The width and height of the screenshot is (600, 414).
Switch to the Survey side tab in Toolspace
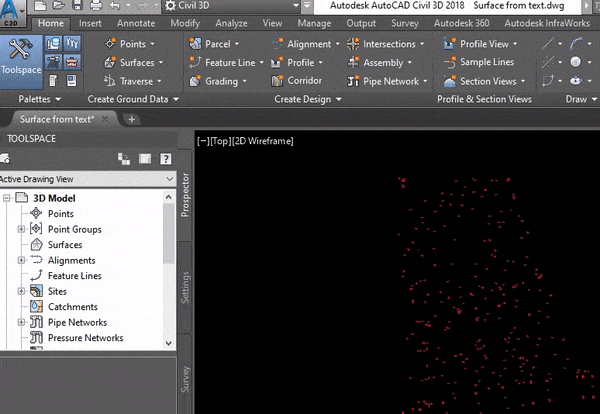185,379
